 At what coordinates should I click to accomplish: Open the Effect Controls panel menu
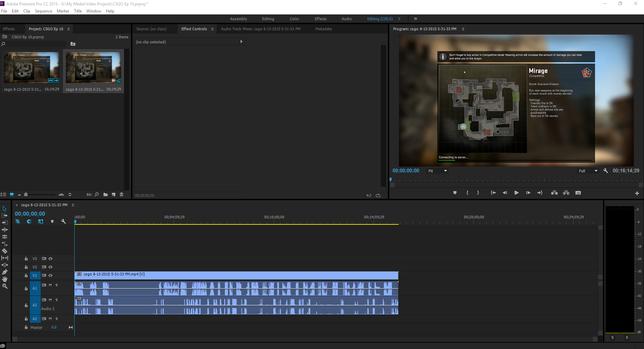point(212,29)
